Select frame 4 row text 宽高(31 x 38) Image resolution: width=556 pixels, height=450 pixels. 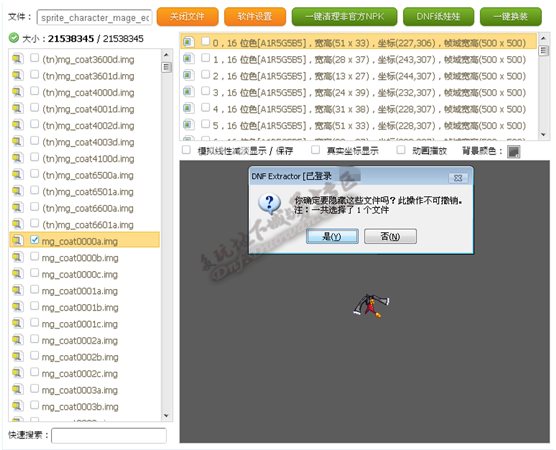[x=342, y=109]
